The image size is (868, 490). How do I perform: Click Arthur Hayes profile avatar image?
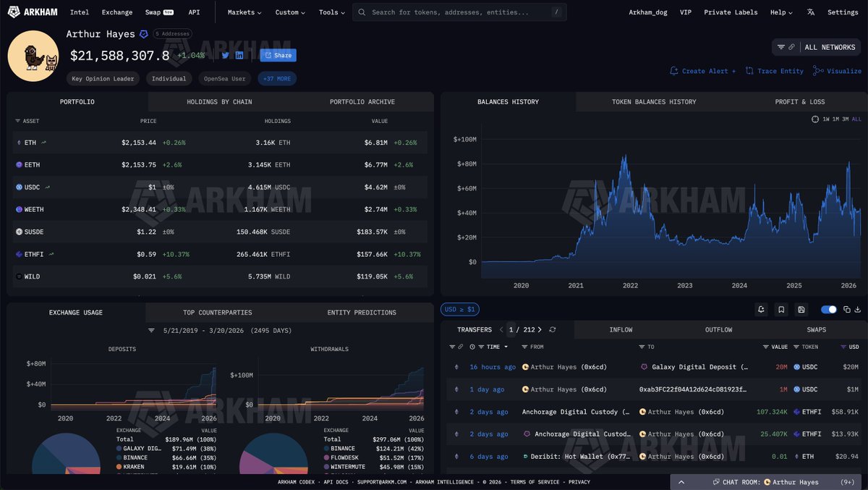coord(33,56)
